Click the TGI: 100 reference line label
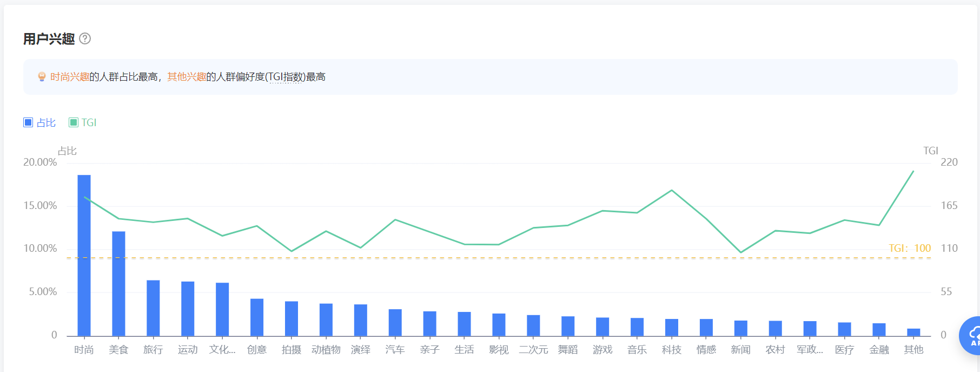Screen dimensions: 980x372 point(910,248)
